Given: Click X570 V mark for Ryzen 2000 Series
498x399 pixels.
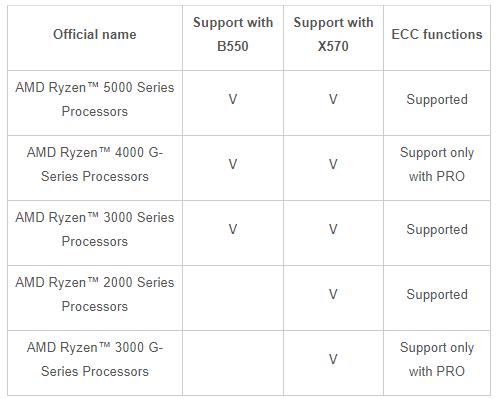Looking at the screenshot, I should pyautogui.click(x=333, y=294).
